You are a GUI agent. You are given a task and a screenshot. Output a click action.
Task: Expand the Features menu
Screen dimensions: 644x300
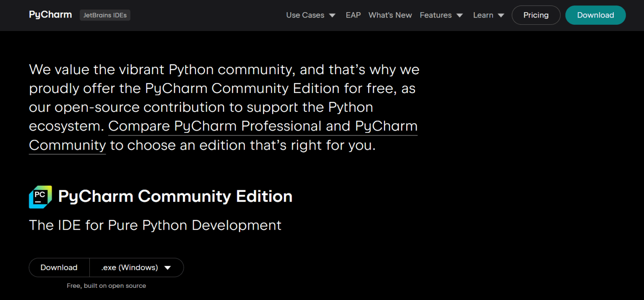(x=436, y=15)
